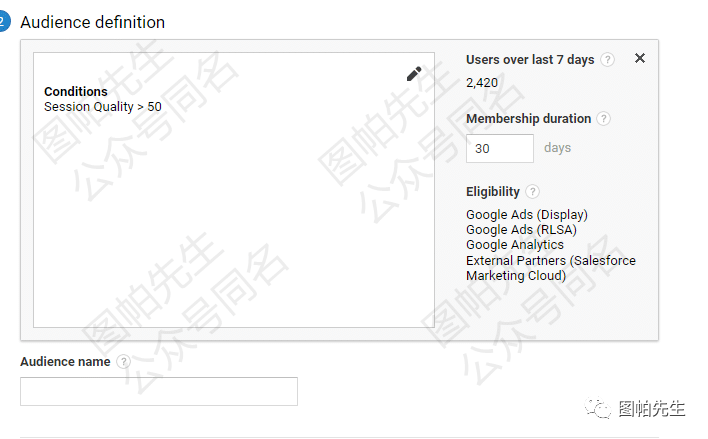708x439 pixels.
Task: Click Google Analytics eligibility entry
Action: coord(515,245)
